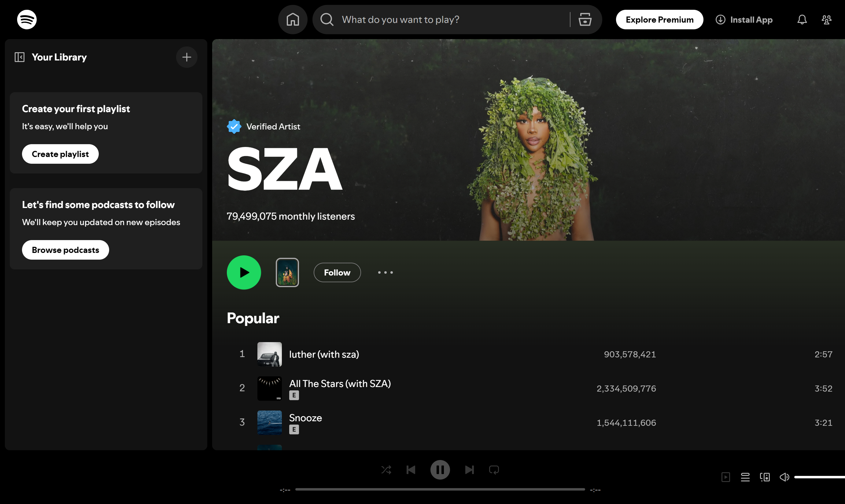Open the artist more options menu
Image resolution: width=845 pixels, height=504 pixels.
point(385,272)
